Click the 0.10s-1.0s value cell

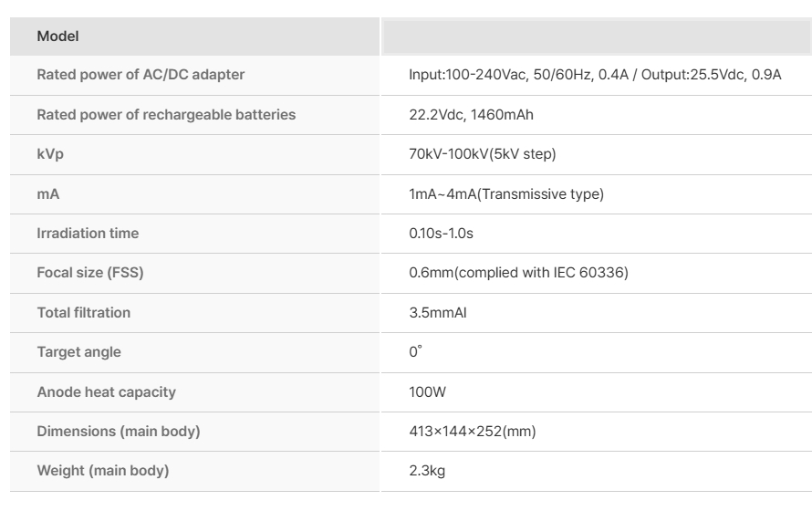coord(441,234)
